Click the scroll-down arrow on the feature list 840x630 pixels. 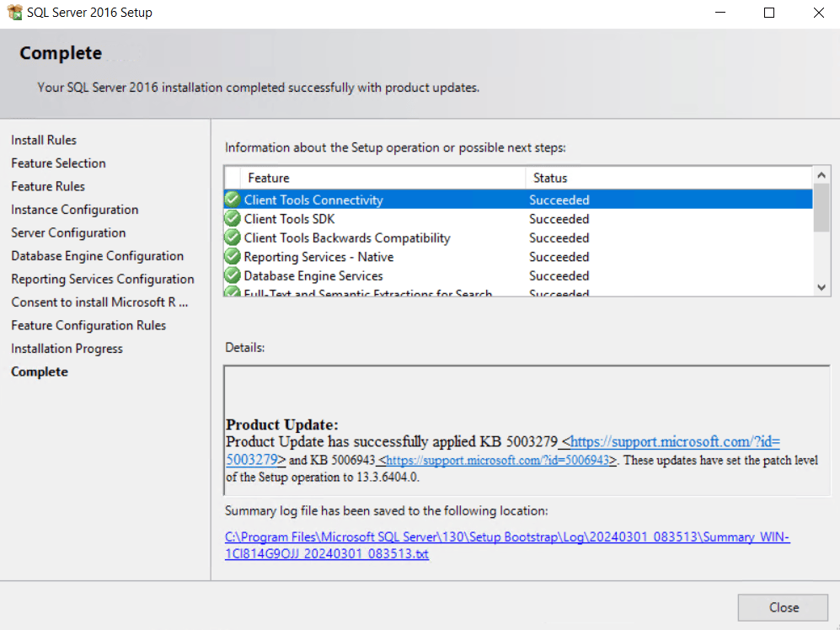820,287
